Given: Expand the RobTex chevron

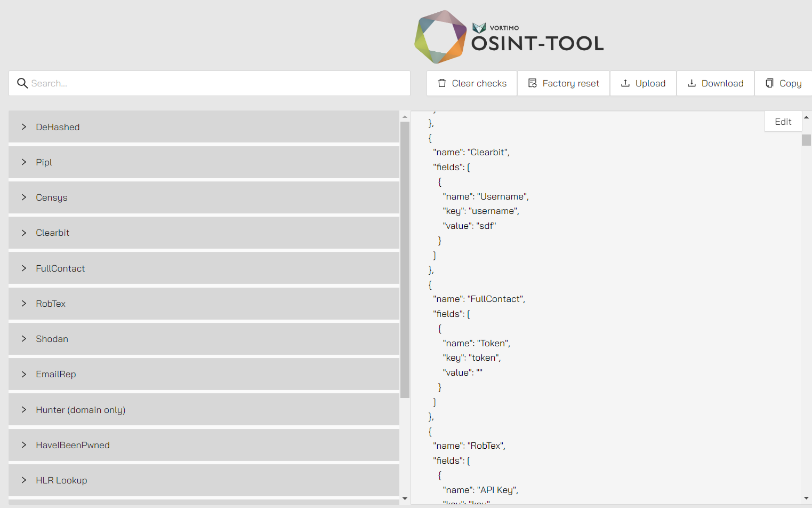Looking at the screenshot, I should click(x=24, y=304).
